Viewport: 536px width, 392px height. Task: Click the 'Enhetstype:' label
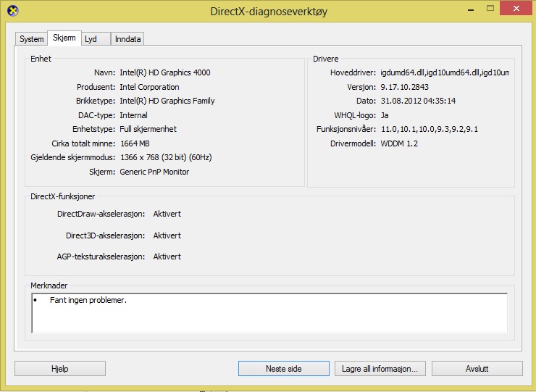tap(94, 129)
